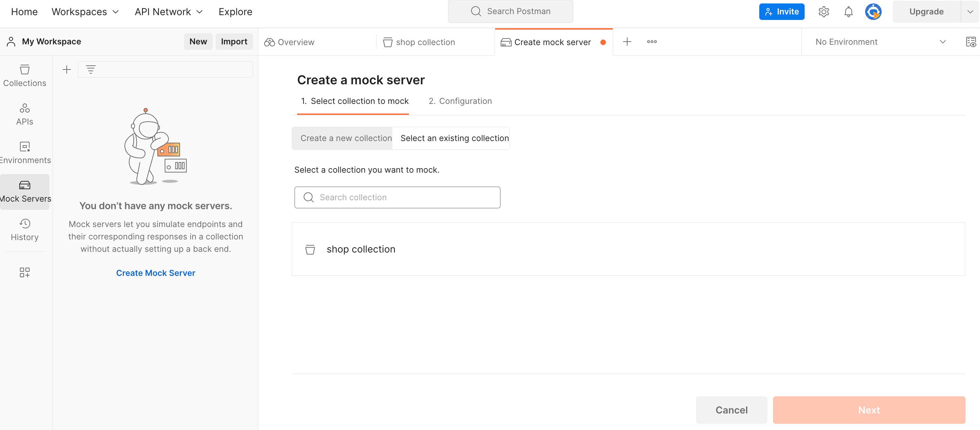Click the filter icon in sidebar search

click(90, 69)
